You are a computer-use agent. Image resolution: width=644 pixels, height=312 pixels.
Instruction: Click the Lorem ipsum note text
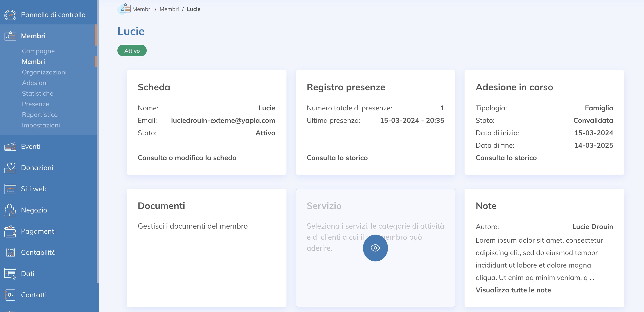pyautogui.click(x=539, y=259)
